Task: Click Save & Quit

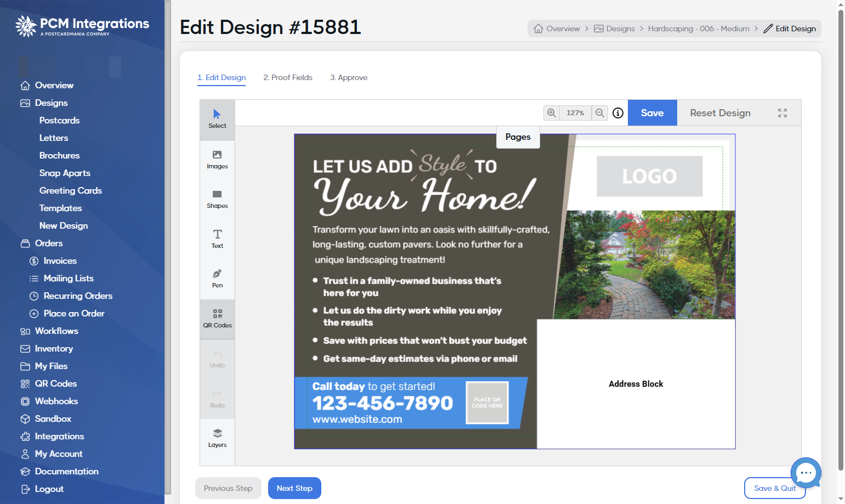Action: coord(775,488)
